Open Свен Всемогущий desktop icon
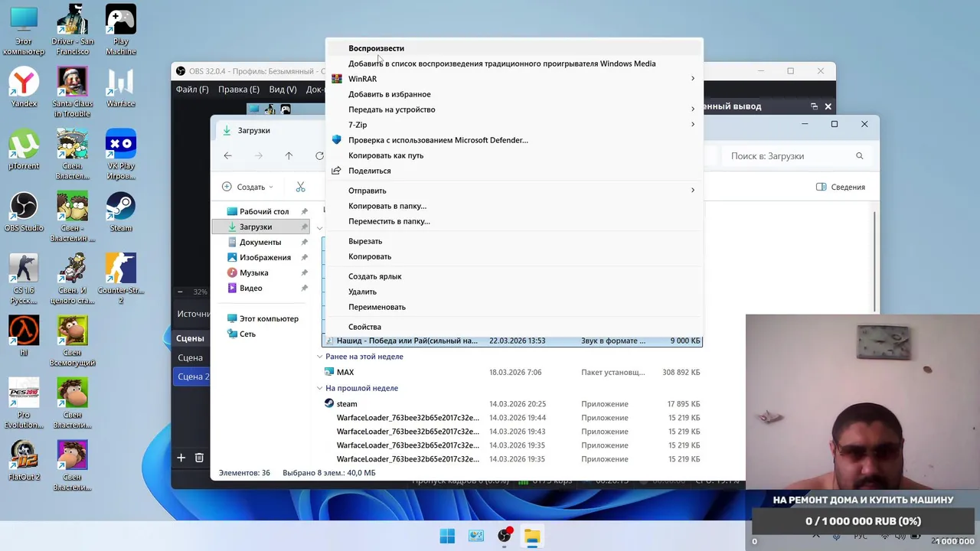 pyautogui.click(x=72, y=341)
